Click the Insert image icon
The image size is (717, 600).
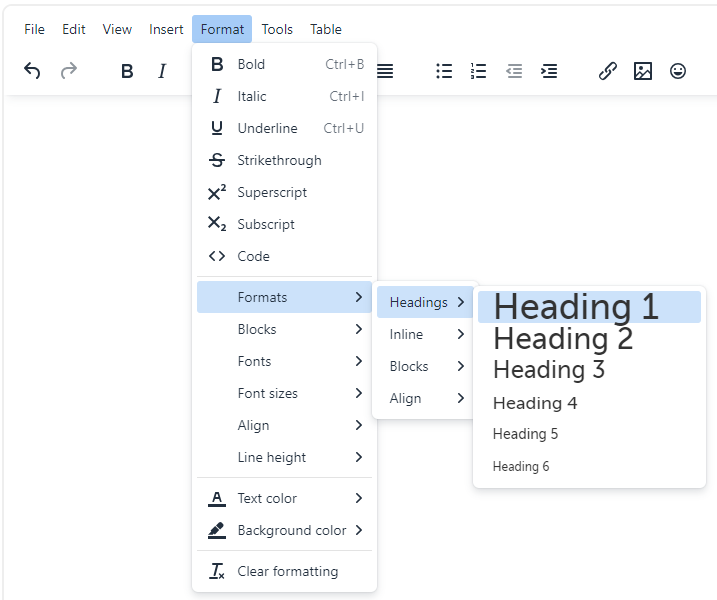643,71
